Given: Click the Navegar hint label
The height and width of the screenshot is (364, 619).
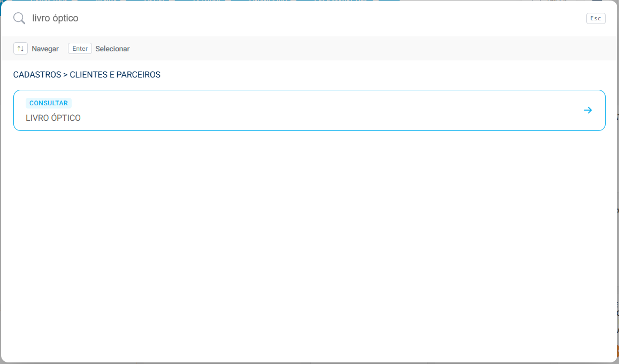Looking at the screenshot, I should 45,49.
